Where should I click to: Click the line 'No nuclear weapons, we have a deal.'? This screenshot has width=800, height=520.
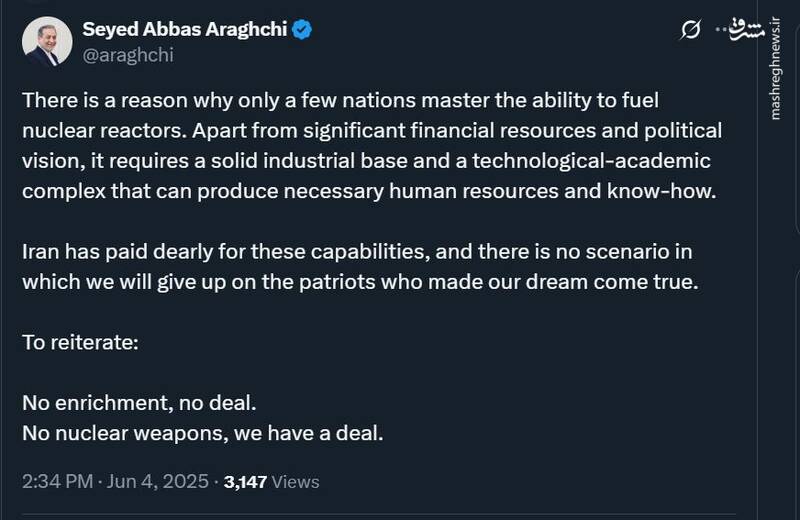(203, 434)
